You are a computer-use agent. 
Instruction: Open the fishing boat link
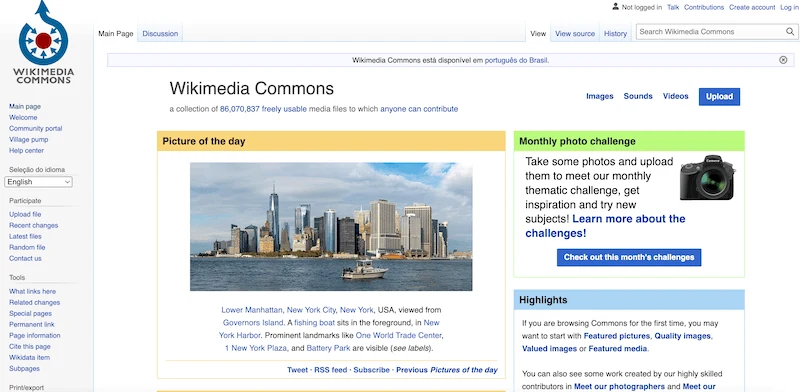pyautogui.click(x=314, y=323)
